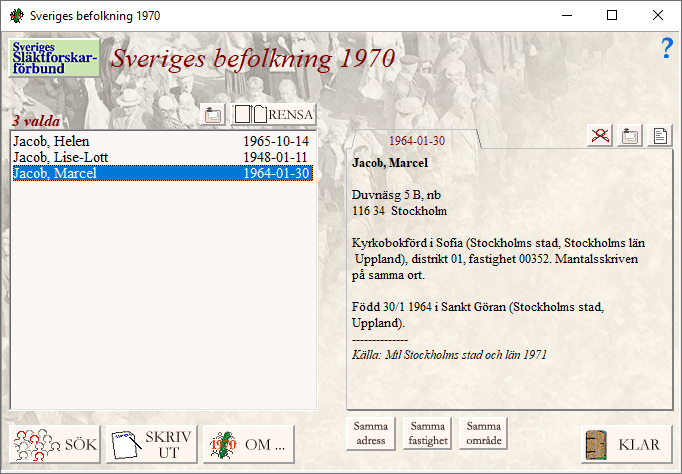Click the Samma fastighet button
Image resolution: width=682 pixels, height=474 pixels.
click(x=428, y=434)
